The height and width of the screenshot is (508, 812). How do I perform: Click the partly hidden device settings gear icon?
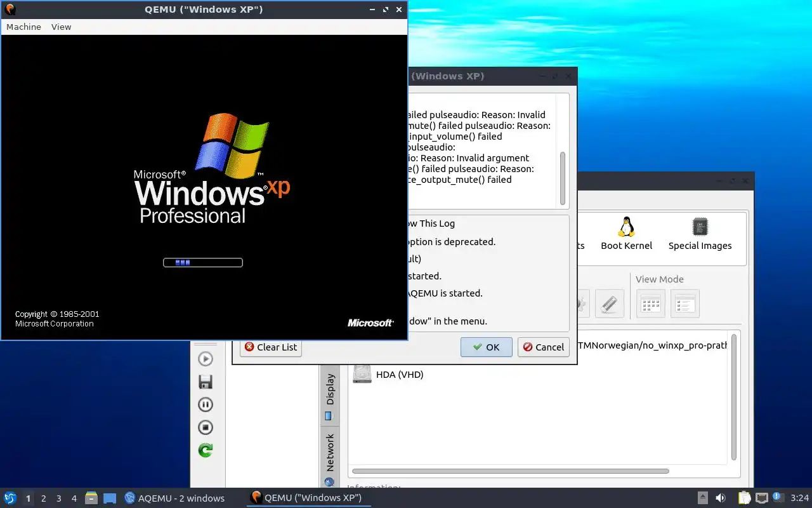click(582, 304)
